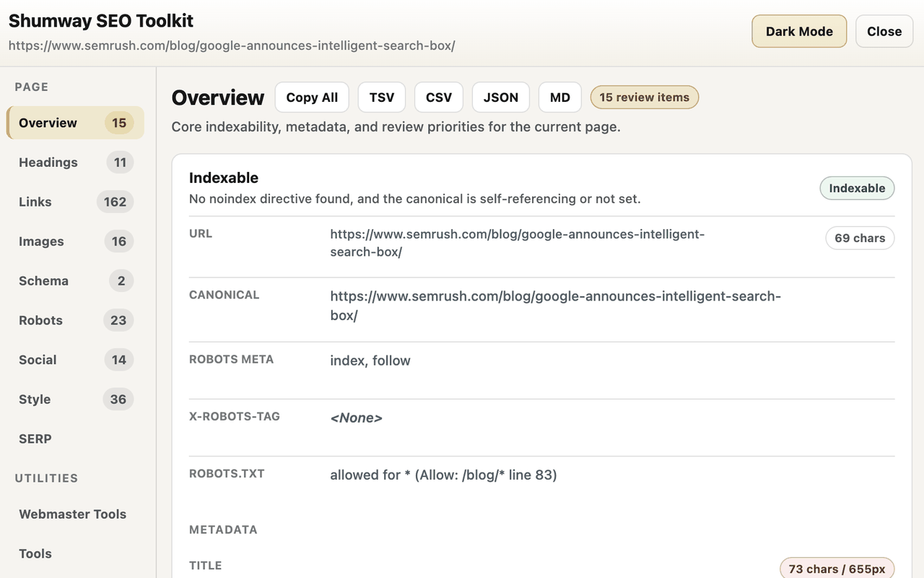
Task: Open the Overview section in sidebar
Action: 75,123
